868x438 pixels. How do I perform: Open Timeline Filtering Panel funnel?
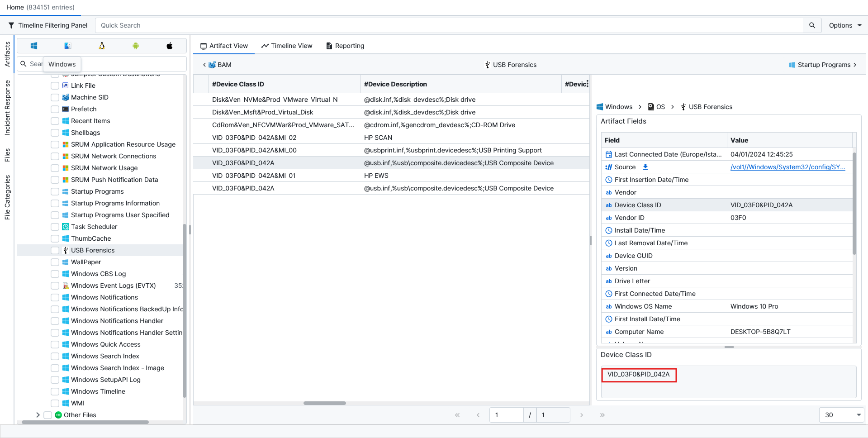click(11, 25)
